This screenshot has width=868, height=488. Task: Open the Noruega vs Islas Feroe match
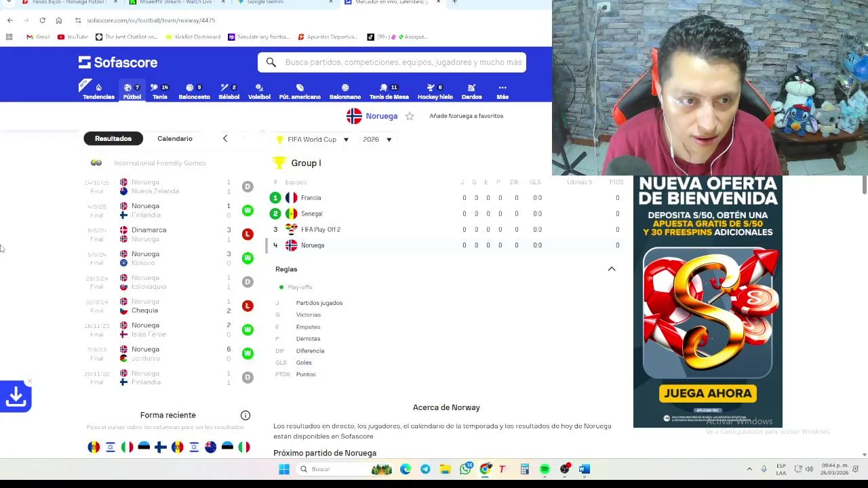169,329
